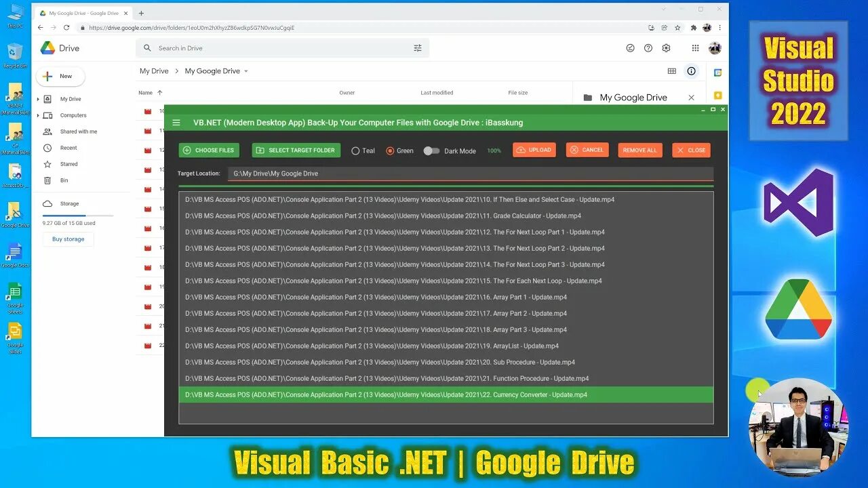Open the hamburger menu in backup app
Viewport: 868px width, 488px height.
click(176, 123)
